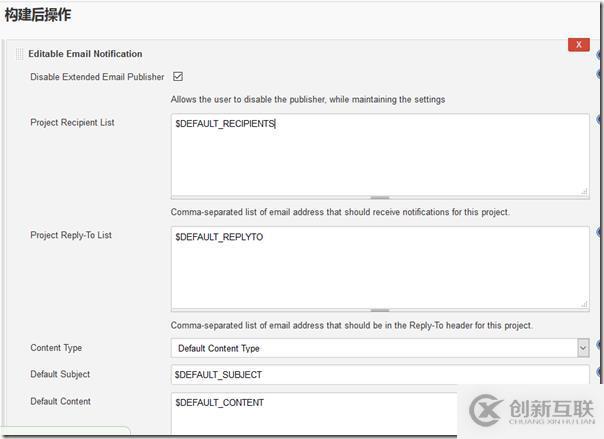Toggle Disable Extended Email Publisher checkbox
Screen dimensions: 604x439
[178, 76]
